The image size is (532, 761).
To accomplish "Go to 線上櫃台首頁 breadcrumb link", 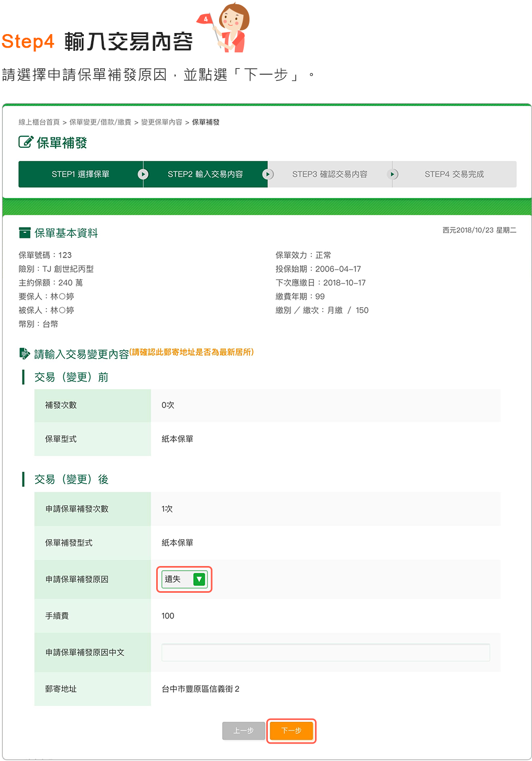I will [39, 122].
